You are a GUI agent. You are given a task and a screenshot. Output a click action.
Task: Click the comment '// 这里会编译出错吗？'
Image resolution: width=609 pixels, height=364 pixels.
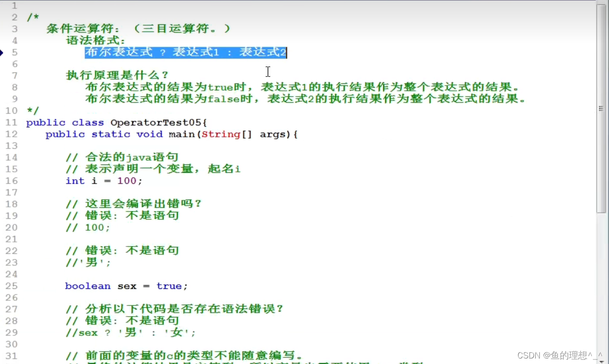point(134,204)
